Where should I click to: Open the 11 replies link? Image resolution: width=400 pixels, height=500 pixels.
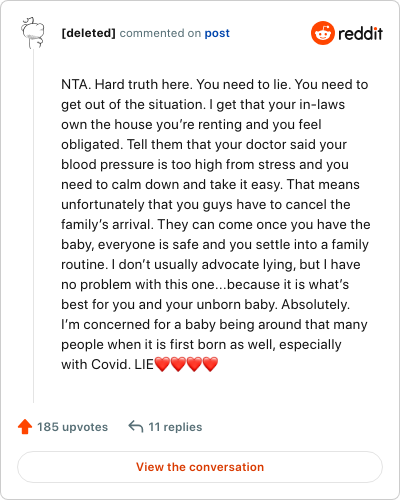[x=175, y=427]
